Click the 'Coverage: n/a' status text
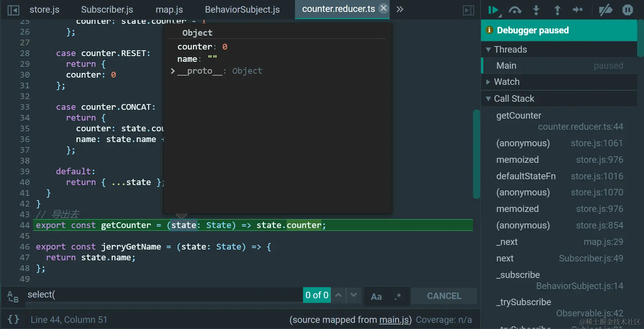The image size is (644, 329). 444,320
